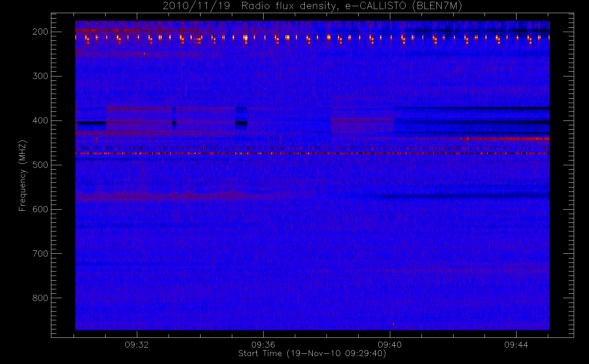589x364 pixels.
Task: Click the 09:36 time tick label
Action: [x=263, y=345]
